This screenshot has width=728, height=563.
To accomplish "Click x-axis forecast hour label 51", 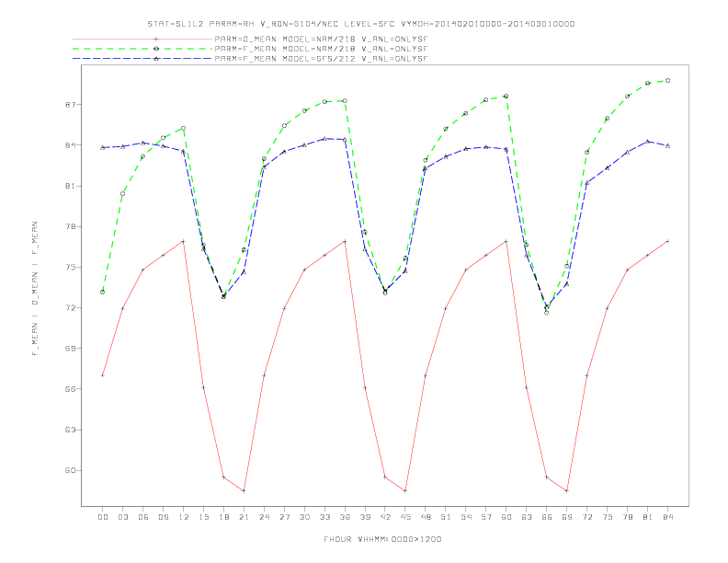I will point(446,517).
